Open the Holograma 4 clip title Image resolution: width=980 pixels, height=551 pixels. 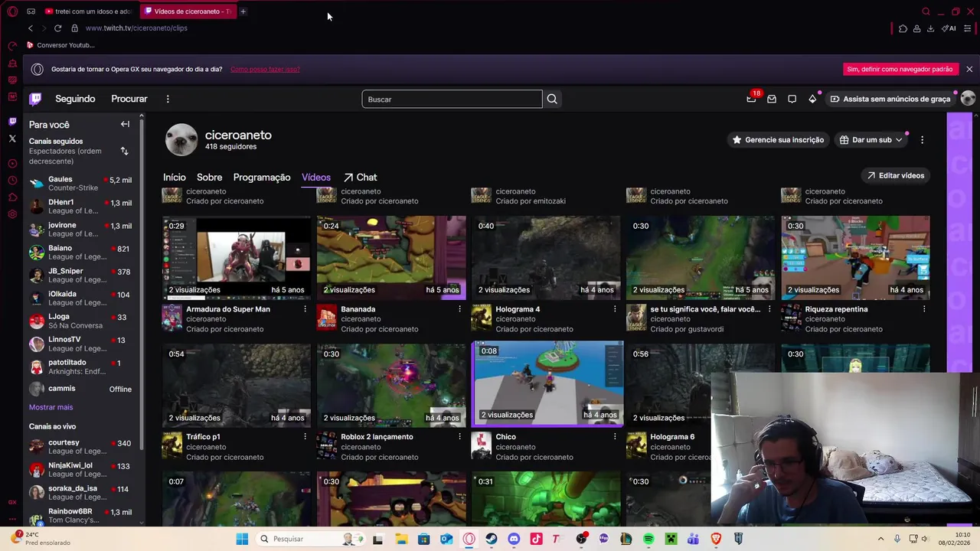pyautogui.click(x=518, y=309)
